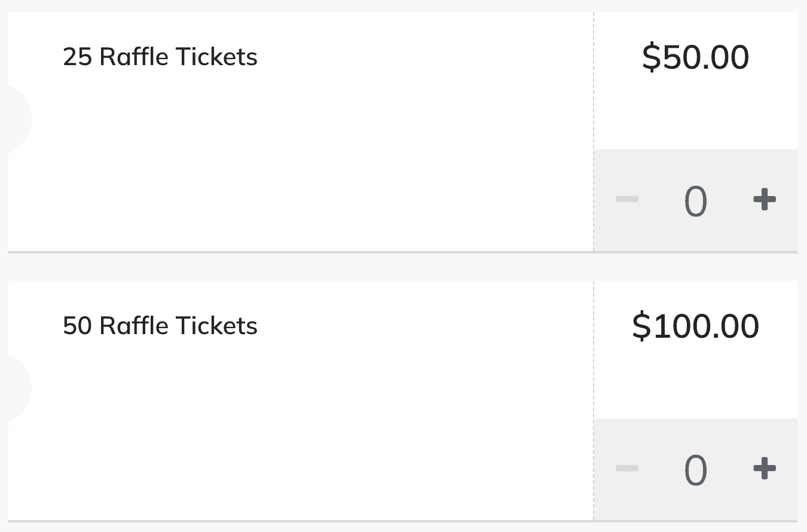Viewport: 807px width, 532px height.
Task: Click white space beneath the $50.00 price
Action: (695, 114)
